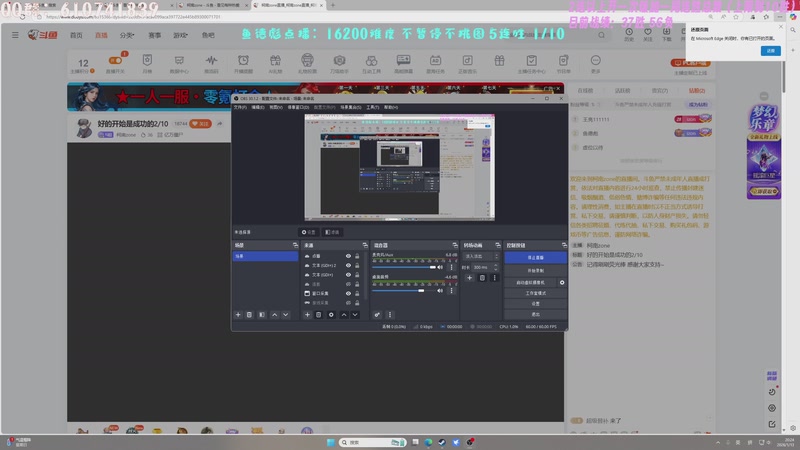
Task: Show the hidden bottom game capture source
Action: [x=348, y=303]
